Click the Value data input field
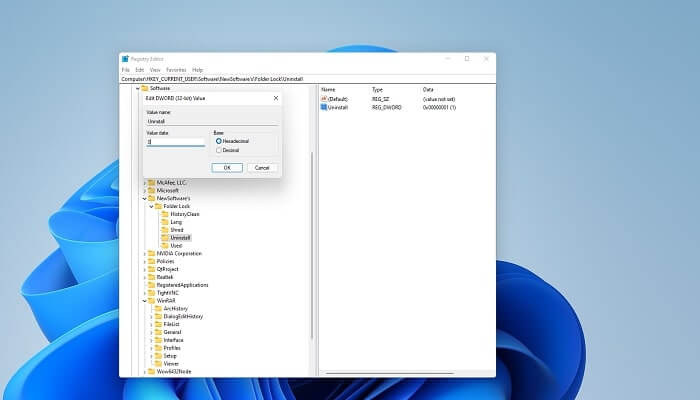The width and height of the screenshot is (700, 400). (175, 142)
